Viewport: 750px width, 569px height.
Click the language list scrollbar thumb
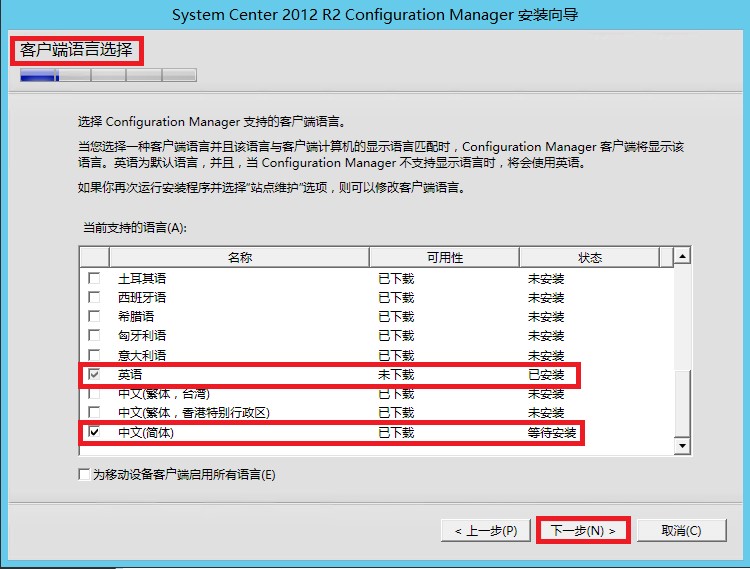click(682, 403)
